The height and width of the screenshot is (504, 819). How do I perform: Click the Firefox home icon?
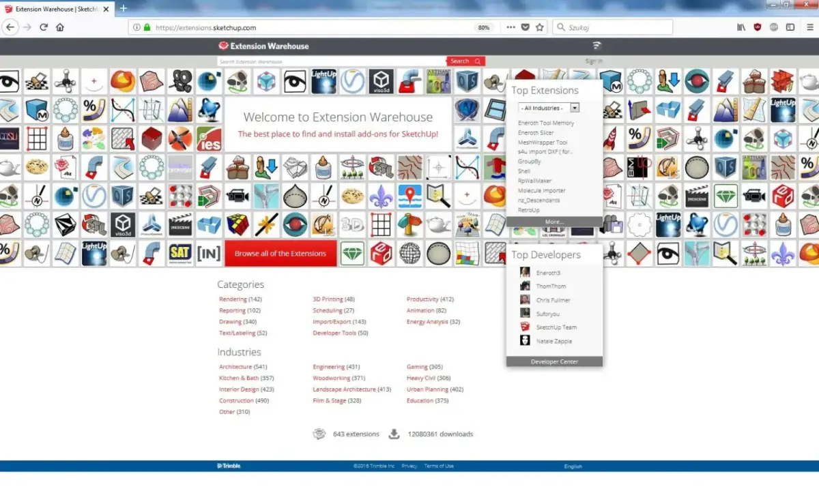pyautogui.click(x=60, y=27)
